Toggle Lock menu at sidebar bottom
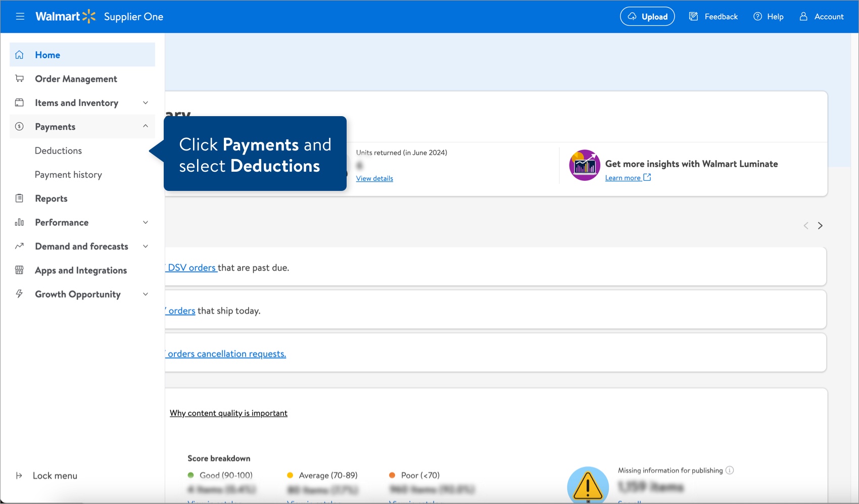 [55, 475]
